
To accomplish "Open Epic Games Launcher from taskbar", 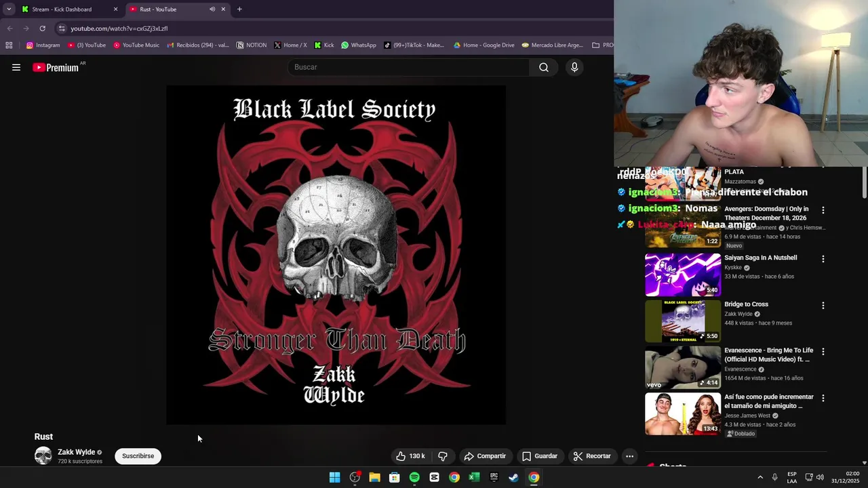I will click(494, 477).
